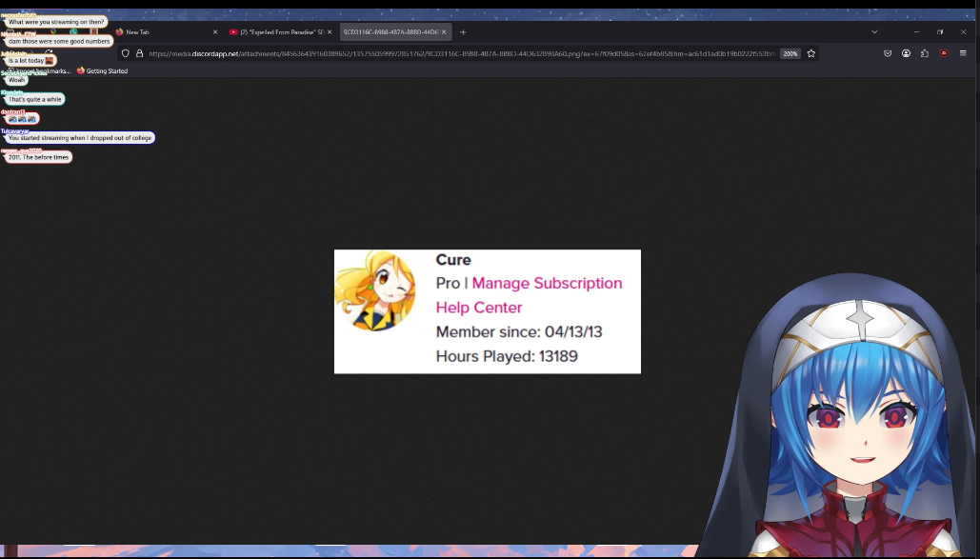Close the New Tab tab
The width and height of the screenshot is (980, 559).
coord(215,31)
